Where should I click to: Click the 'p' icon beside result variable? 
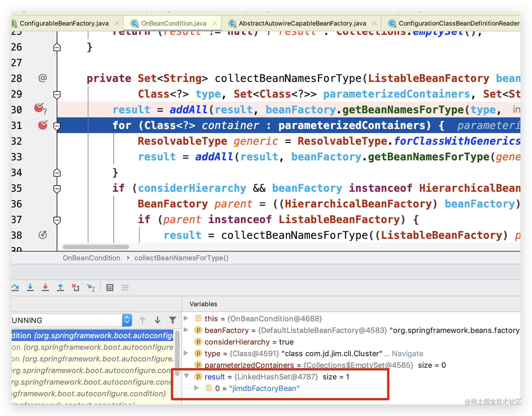pos(198,377)
